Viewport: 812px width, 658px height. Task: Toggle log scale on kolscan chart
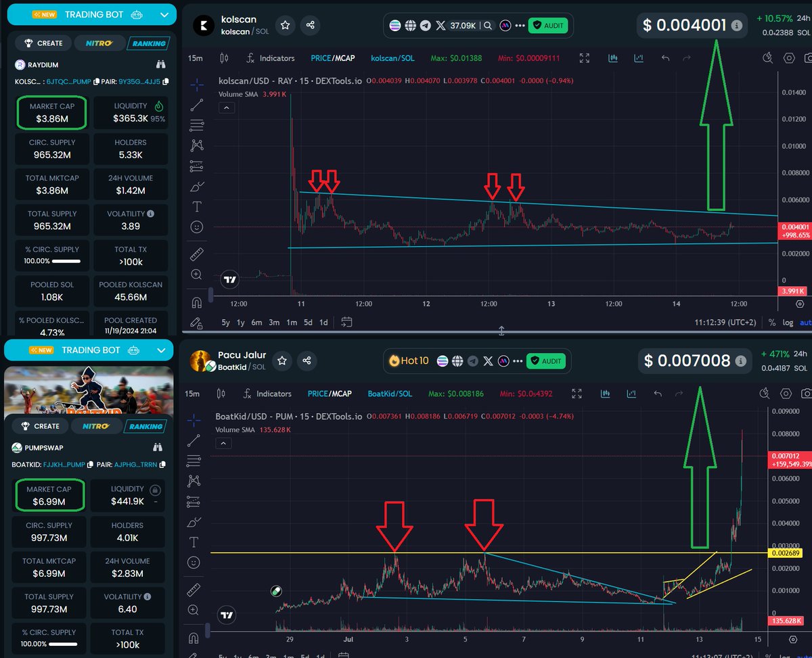point(788,323)
